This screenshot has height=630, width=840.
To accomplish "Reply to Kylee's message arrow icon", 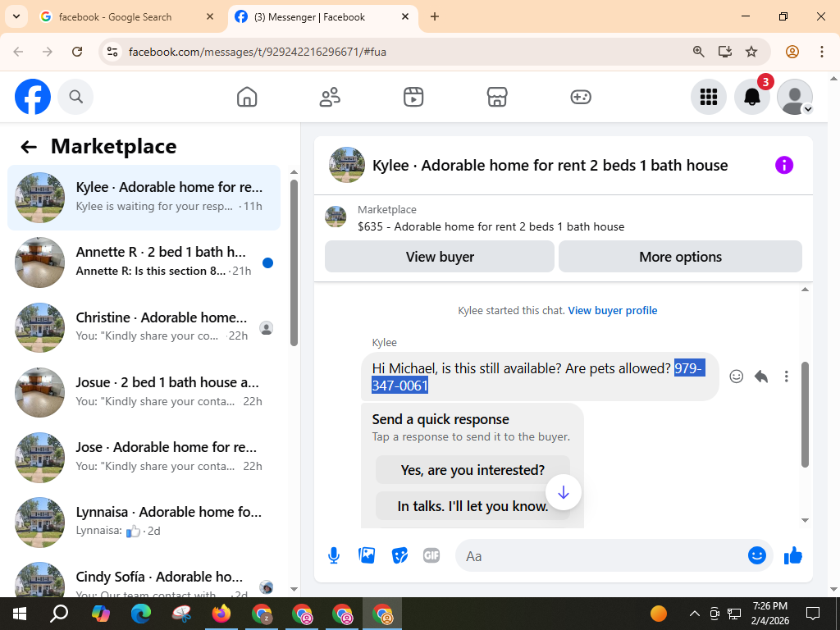I will tap(761, 377).
